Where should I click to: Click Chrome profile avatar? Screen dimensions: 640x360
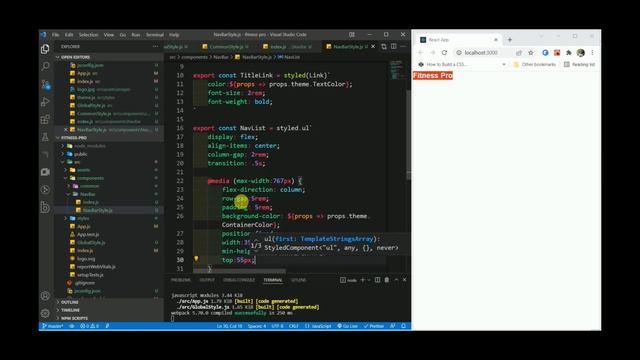[581, 53]
